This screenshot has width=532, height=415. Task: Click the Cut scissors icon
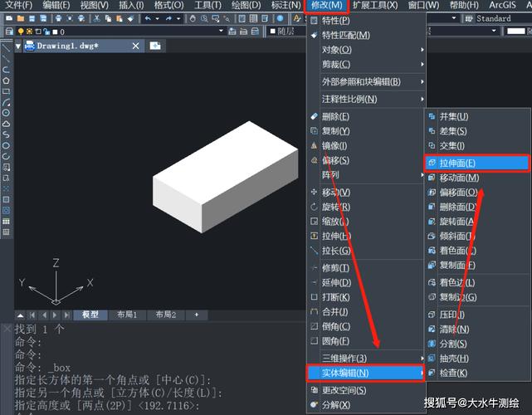click(x=97, y=18)
